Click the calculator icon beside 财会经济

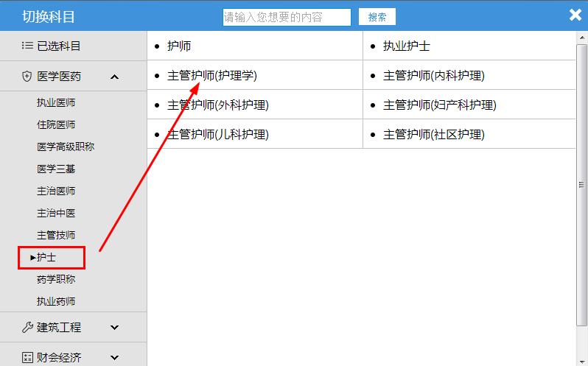pos(27,357)
